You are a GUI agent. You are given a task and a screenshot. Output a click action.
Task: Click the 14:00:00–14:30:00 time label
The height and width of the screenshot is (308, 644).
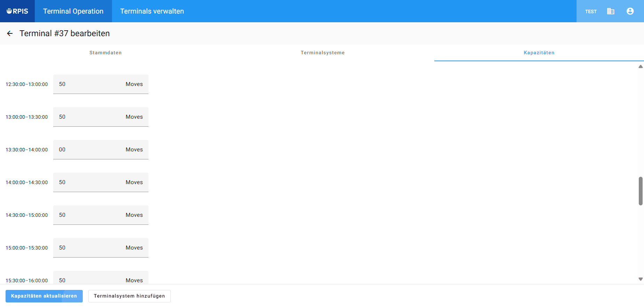(x=27, y=182)
